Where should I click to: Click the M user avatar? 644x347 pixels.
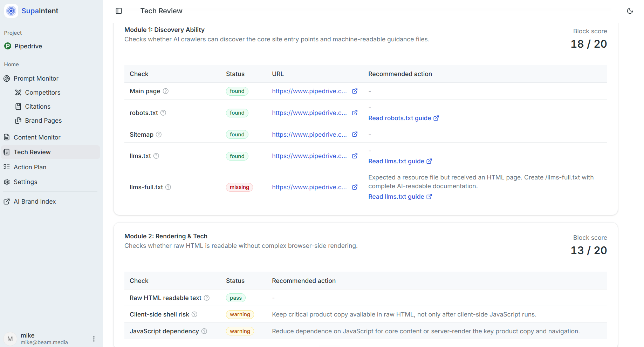[10, 339]
